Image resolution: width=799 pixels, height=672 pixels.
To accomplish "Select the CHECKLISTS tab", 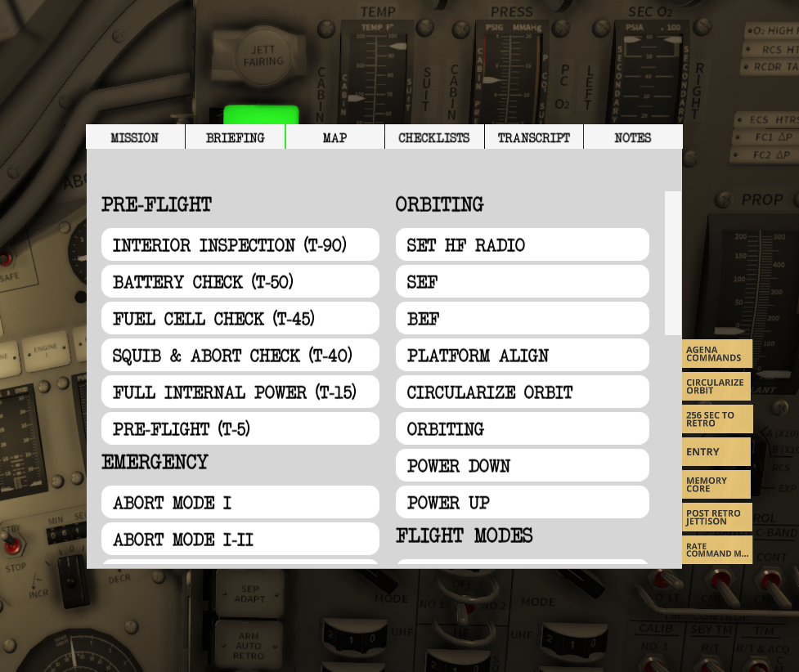I will pyautogui.click(x=434, y=137).
